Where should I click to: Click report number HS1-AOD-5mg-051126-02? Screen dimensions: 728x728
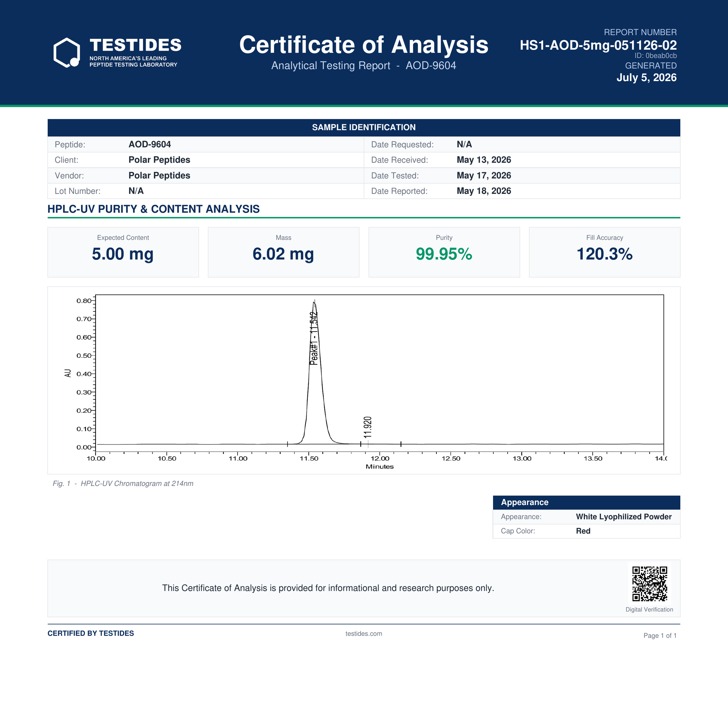point(598,45)
